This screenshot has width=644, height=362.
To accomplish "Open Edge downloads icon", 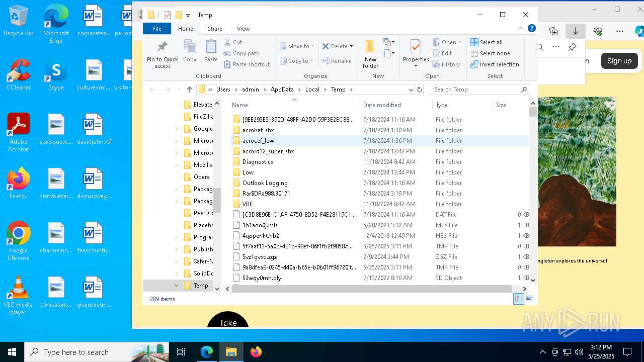I will click(576, 31).
